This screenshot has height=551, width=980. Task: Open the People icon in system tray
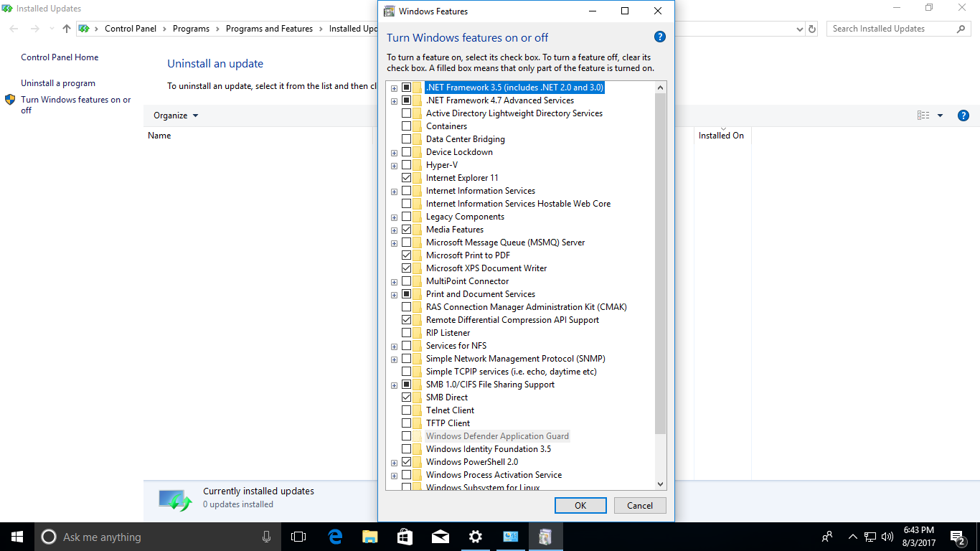point(827,537)
